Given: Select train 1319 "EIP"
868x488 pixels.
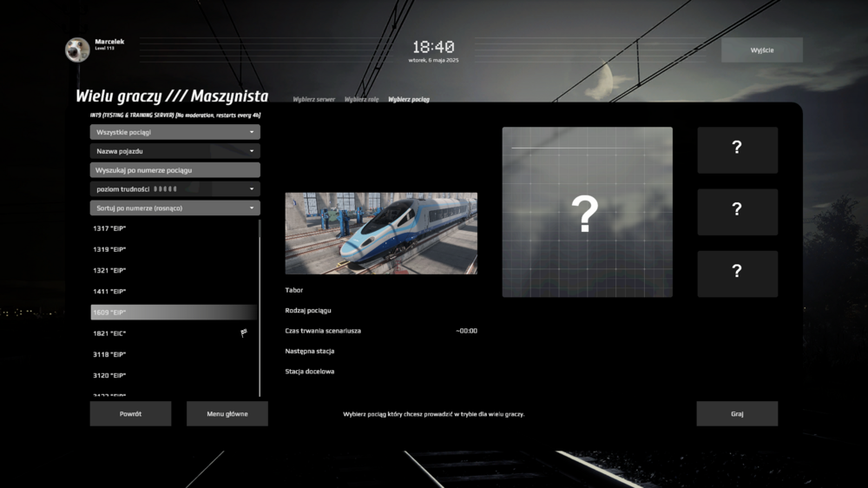Looking at the screenshot, I should [174, 249].
